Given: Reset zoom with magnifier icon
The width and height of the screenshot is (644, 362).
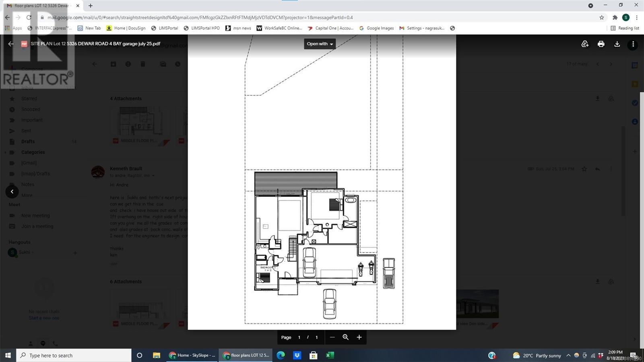Looking at the screenshot, I should point(345,337).
